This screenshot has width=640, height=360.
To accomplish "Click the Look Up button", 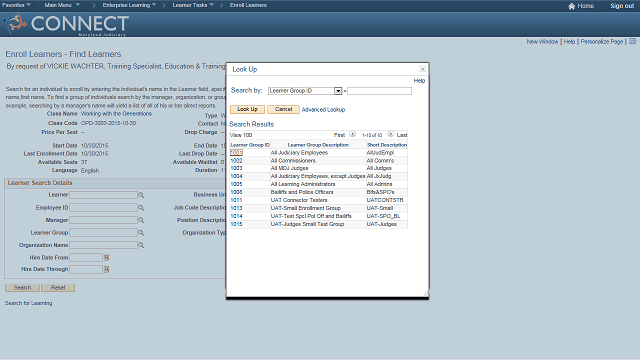I will [247, 109].
